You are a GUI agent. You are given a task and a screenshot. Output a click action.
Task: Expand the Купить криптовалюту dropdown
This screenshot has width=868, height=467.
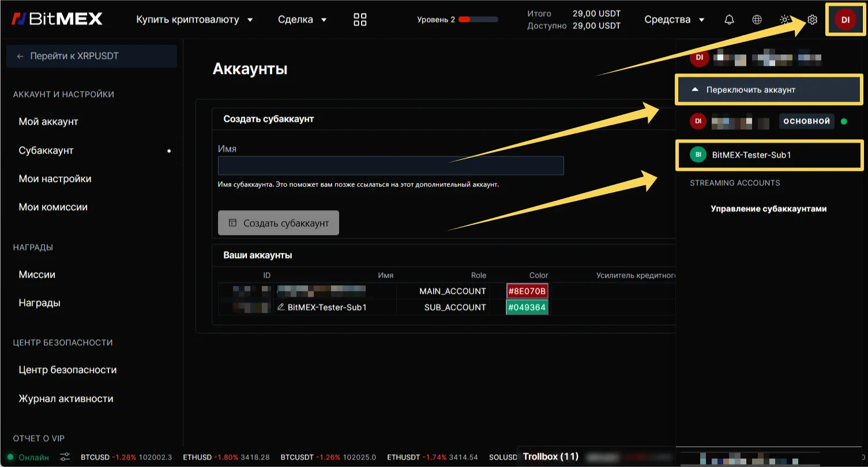pos(194,20)
